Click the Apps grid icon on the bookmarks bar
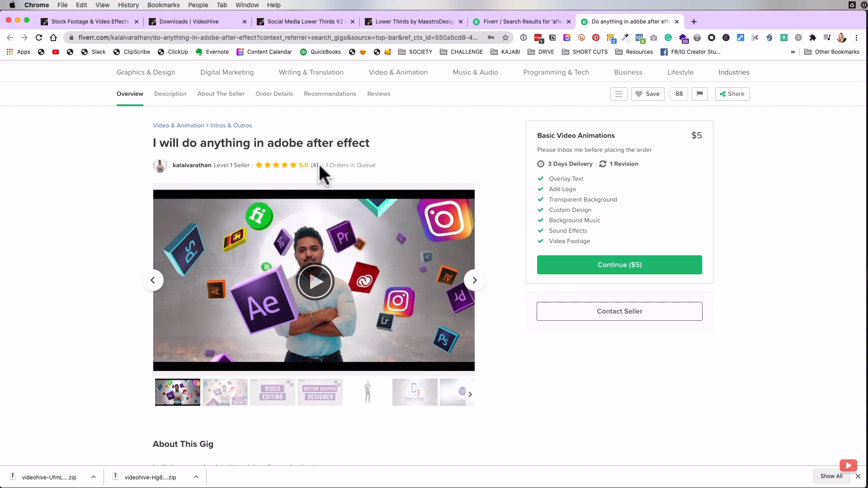 coord(9,52)
